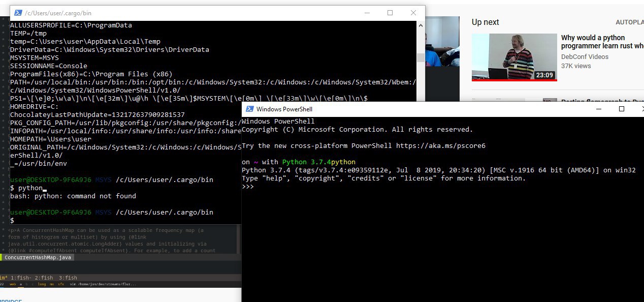Click the vim /home/jon/dev/streams window title text
This screenshot has height=302, width=644.
coord(103,284)
